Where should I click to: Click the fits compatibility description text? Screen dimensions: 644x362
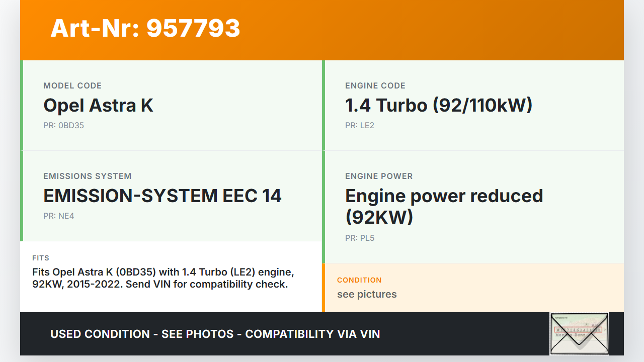[163, 278]
